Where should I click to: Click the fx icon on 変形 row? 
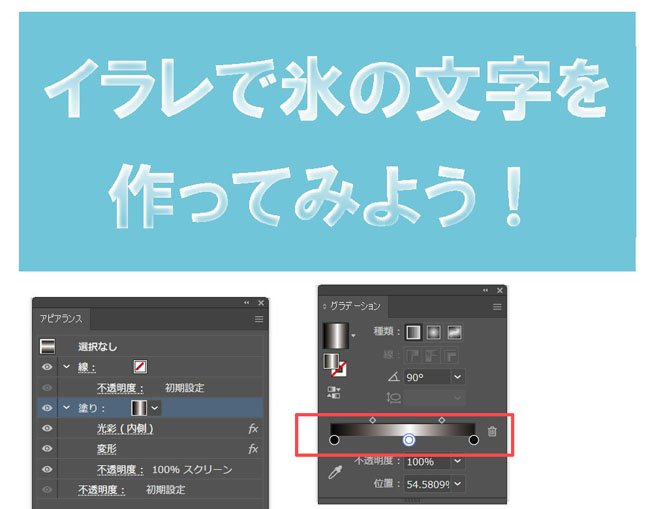point(253,449)
